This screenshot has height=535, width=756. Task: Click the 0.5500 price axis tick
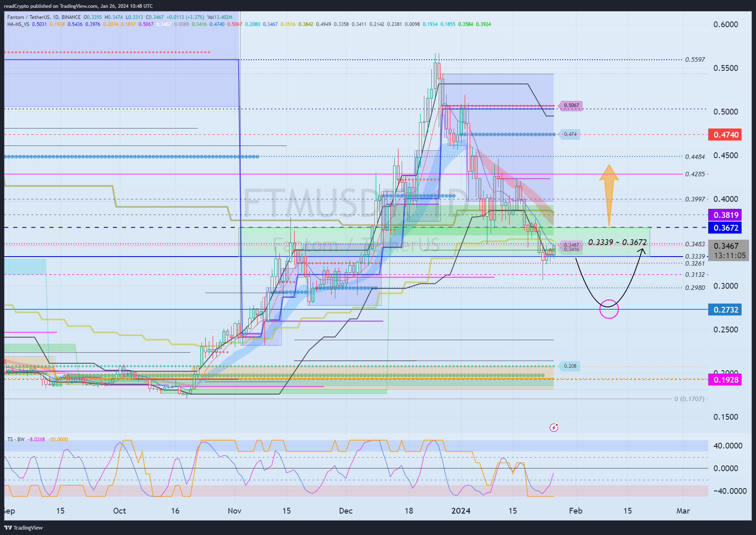pos(726,68)
